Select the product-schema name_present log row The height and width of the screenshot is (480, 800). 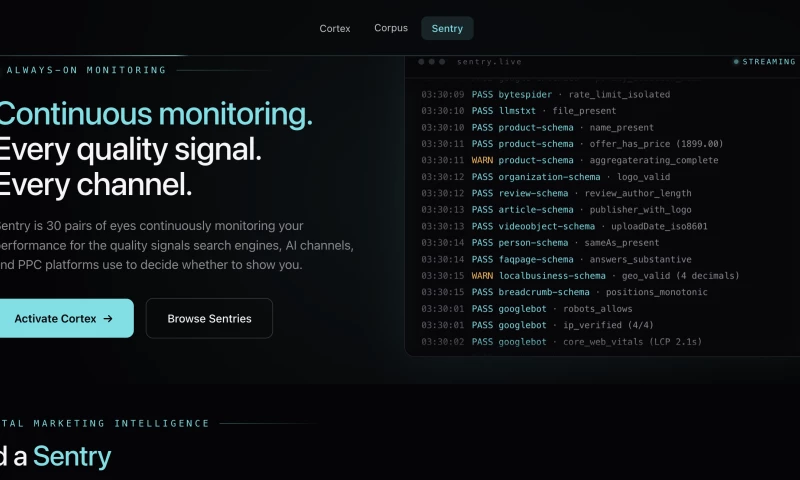point(537,128)
